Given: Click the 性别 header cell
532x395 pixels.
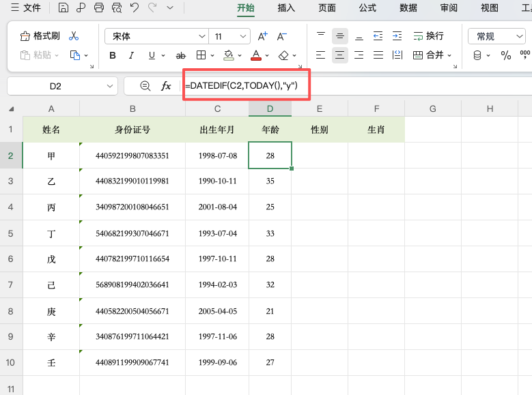Looking at the screenshot, I should pyautogui.click(x=320, y=130).
